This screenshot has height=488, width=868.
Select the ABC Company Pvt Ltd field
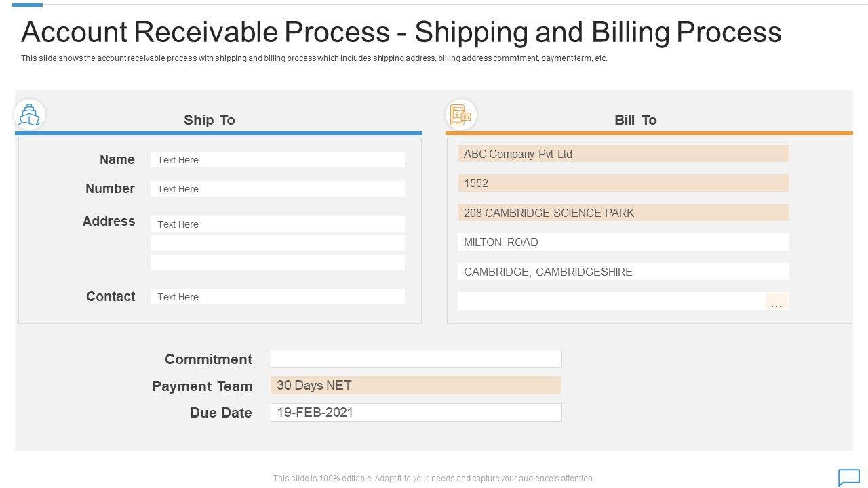coord(623,154)
